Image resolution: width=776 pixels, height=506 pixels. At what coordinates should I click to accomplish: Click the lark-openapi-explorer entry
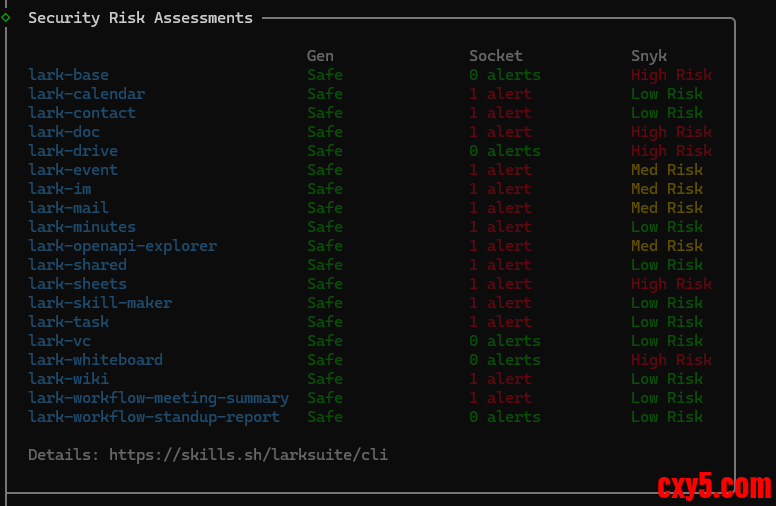(122, 246)
